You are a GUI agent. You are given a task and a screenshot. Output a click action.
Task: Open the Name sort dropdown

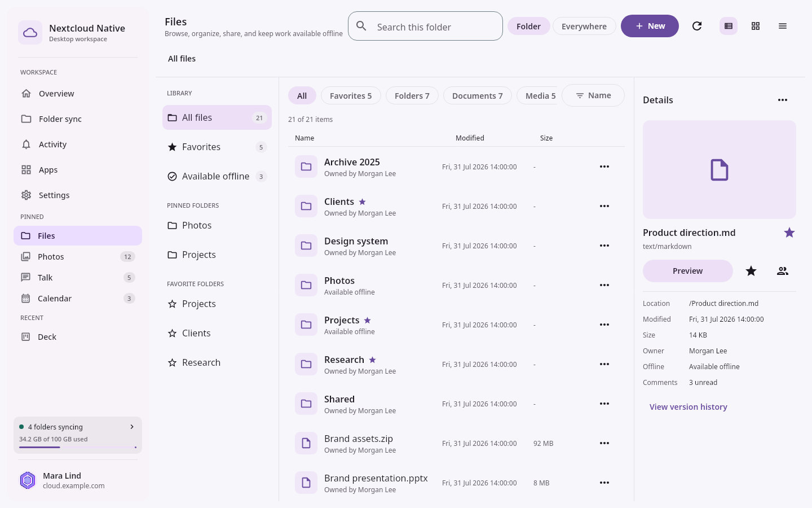593,95
